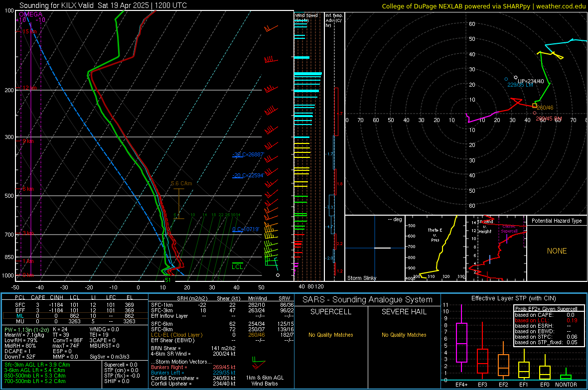Image resolution: width=588 pixels, height=390 pixels.
Task: Click the MeanW = 7.1g/kg value
Action: pyautogui.click(x=24, y=335)
